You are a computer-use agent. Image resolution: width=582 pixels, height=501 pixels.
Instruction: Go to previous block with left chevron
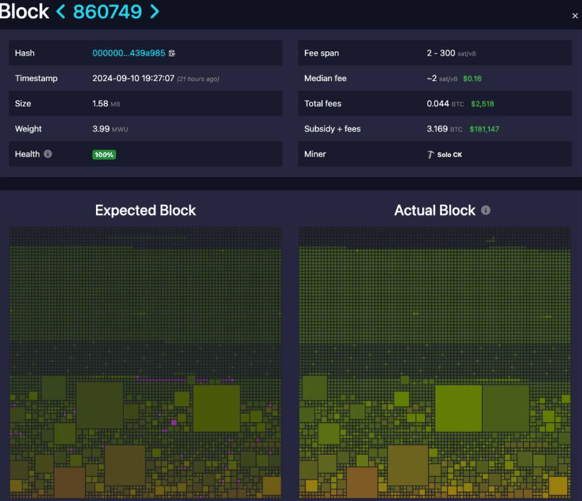point(61,12)
